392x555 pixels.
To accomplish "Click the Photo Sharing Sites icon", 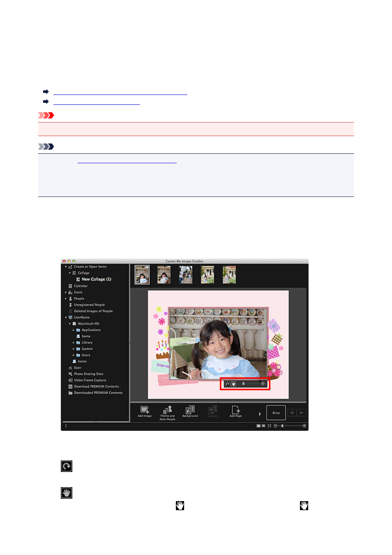I will pyautogui.click(x=70, y=374).
